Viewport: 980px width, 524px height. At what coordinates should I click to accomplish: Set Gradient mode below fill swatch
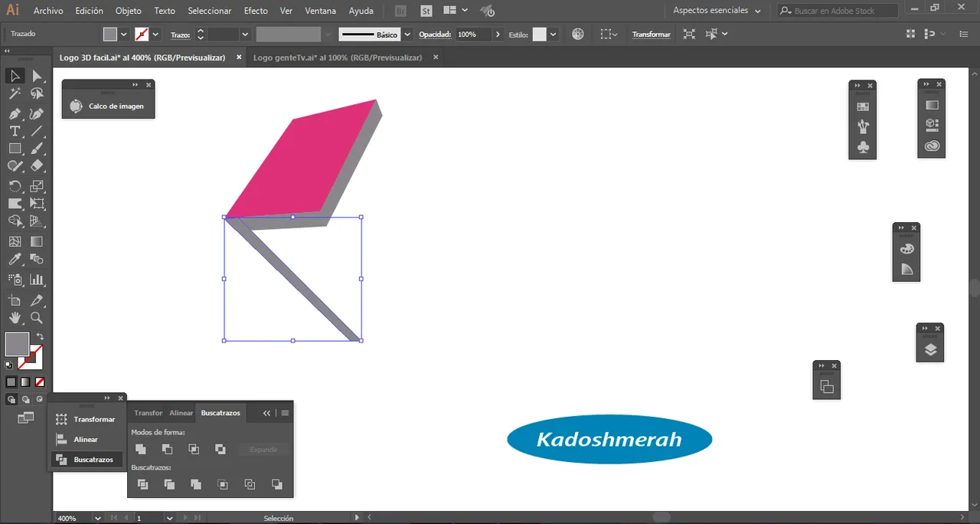(24, 382)
